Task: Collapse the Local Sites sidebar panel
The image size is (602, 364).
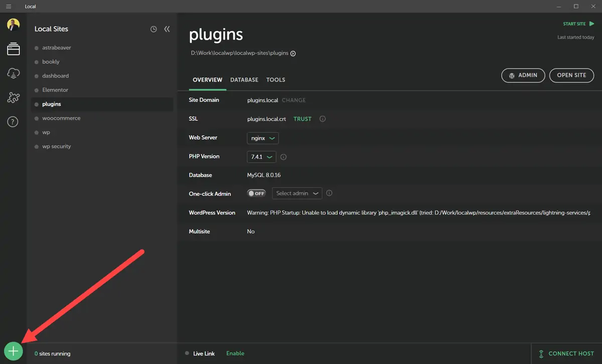Action: 167,29
